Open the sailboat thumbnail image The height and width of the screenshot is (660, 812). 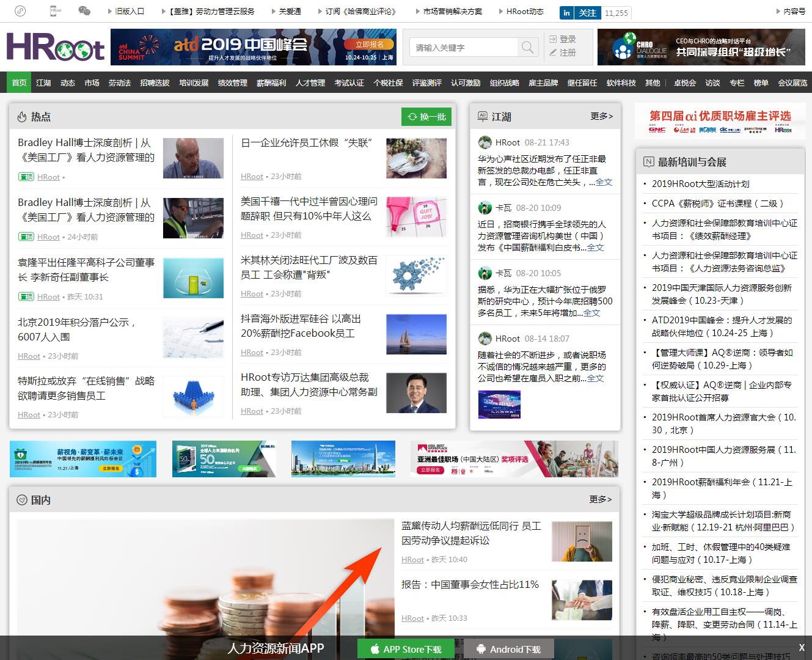tap(417, 334)
